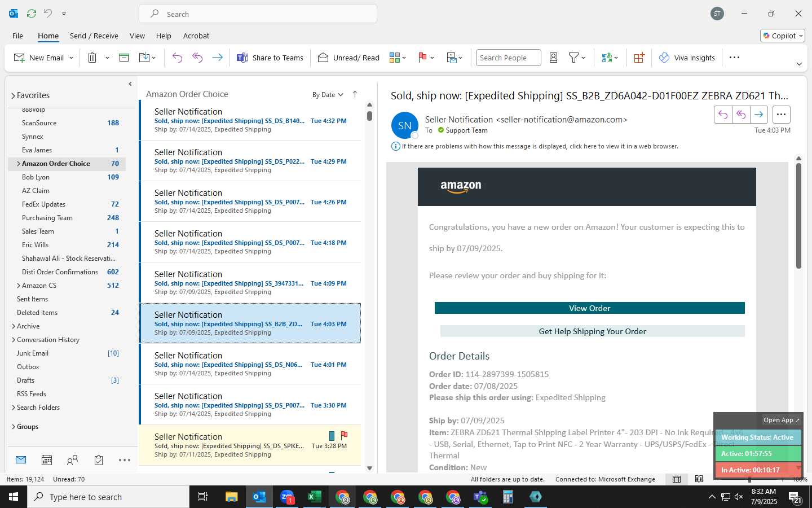Expand the Amazon CS folder
Viewport: 812px width, 508px height.
pyautogui.click(x=19, y=286)
